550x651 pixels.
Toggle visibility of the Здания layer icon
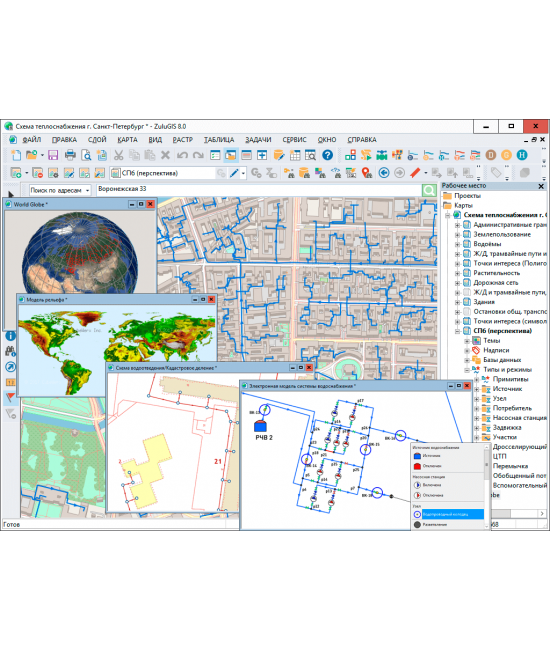pyautogui.click(x=467, y=302)
